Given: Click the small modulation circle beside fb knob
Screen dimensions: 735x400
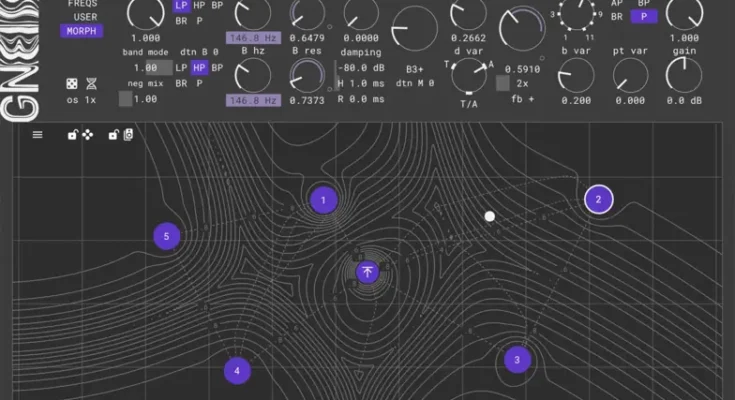Looking at the screenshot, I should [542, 59].
